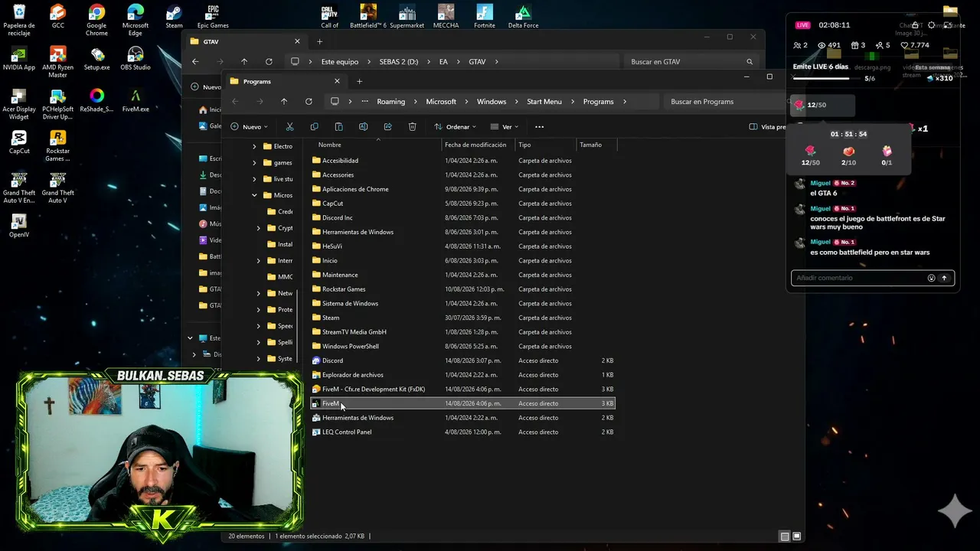Open the CapCut desktop shortcut

pos(19,142)
